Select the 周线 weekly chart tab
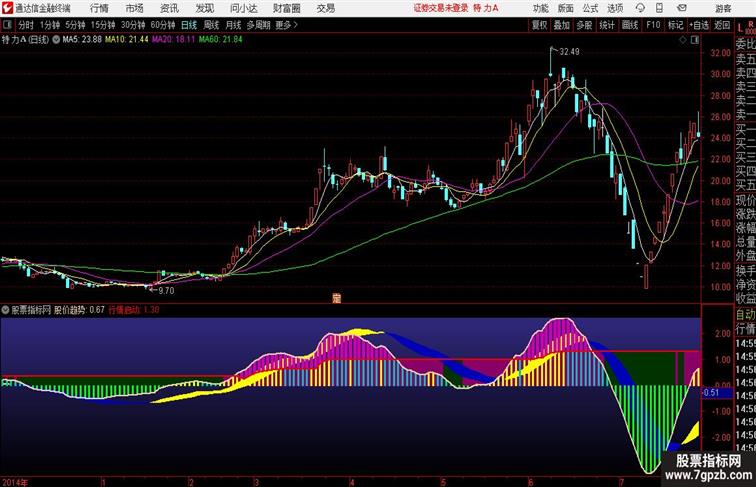Viewport: 756px width, 487px height. pyautogui.click(x=211, y=25)
